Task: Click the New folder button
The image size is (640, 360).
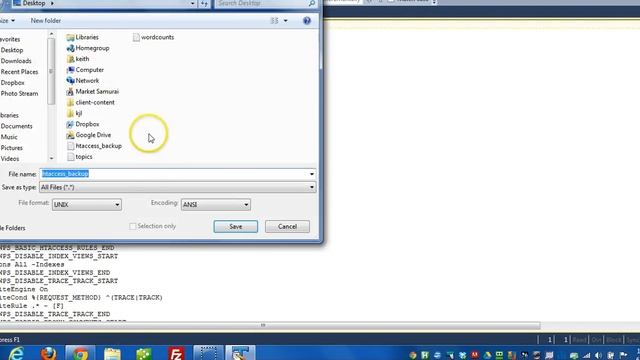Action: point(46,21)
